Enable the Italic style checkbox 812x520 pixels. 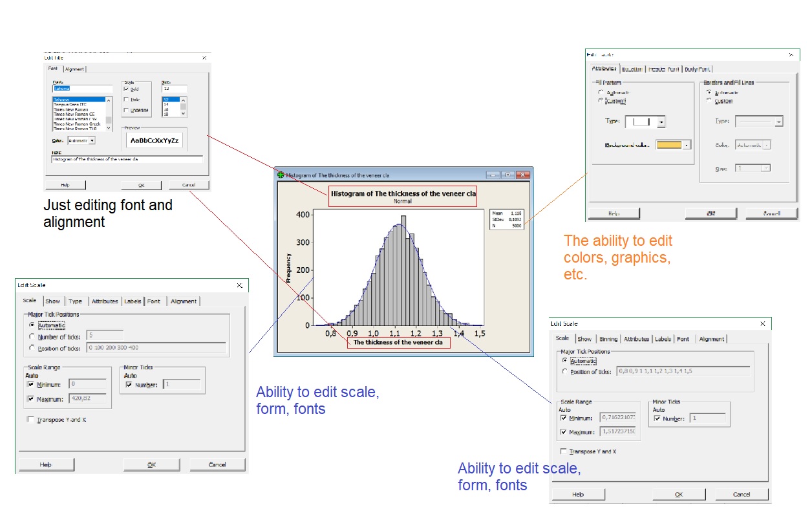click(x=126, y=99)
